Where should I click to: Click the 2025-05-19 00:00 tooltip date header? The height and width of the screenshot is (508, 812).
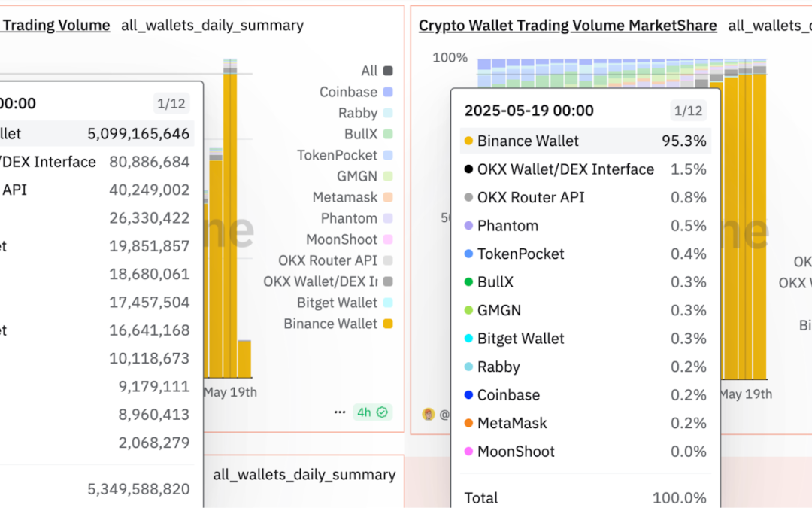tap(529, 111)
